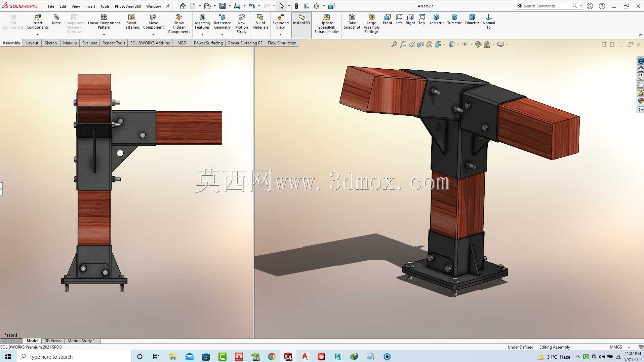Screen dimensions: 644x362
Task: Set Dimetric view orientation
Action: click(472, 20)
